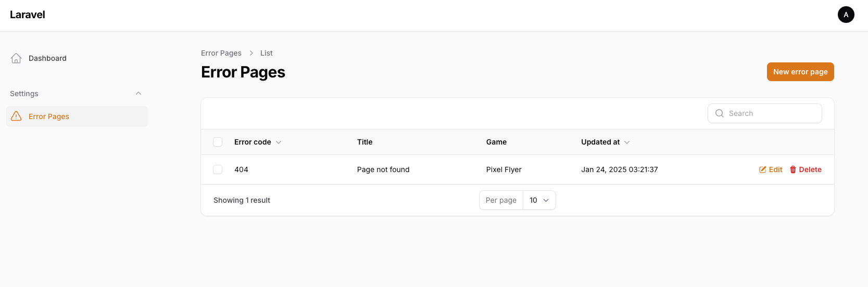
Task: Click the trash icon for 404 row
Action: pyautogui.click(x=793, y=169)
